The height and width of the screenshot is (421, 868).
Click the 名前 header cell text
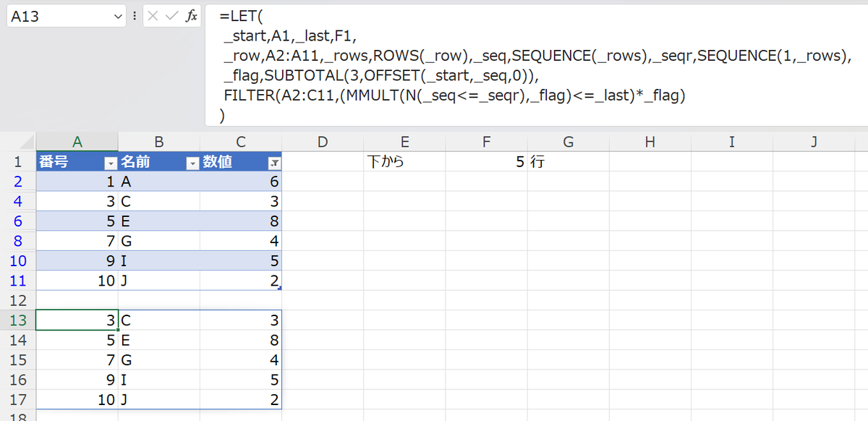[135, 162]
